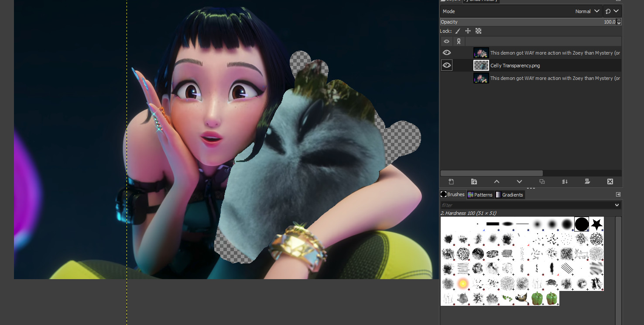
Task: Hide the layer above Celly Transparency.png
Action: 447,52
